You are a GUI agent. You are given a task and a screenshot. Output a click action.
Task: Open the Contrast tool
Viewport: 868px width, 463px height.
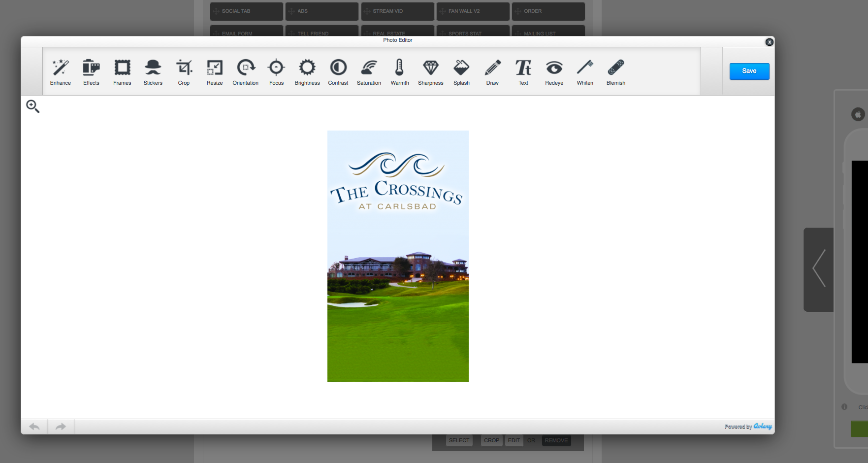[338, 71]
